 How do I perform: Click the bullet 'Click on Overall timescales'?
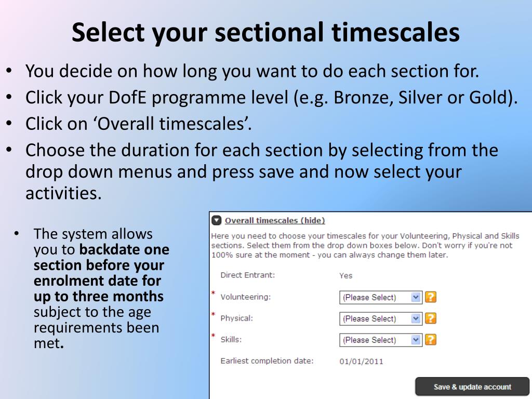[138, 124]
